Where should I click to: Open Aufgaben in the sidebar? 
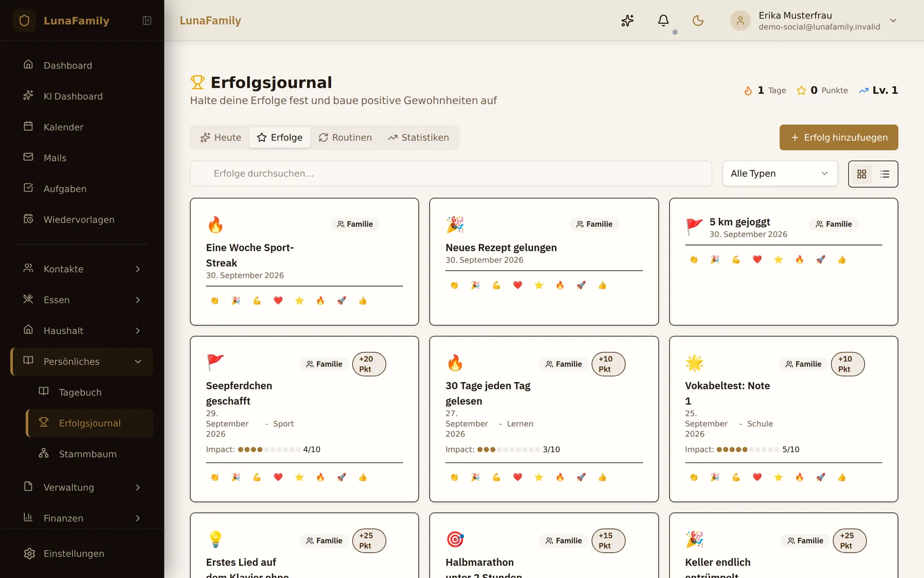[82, 188]
